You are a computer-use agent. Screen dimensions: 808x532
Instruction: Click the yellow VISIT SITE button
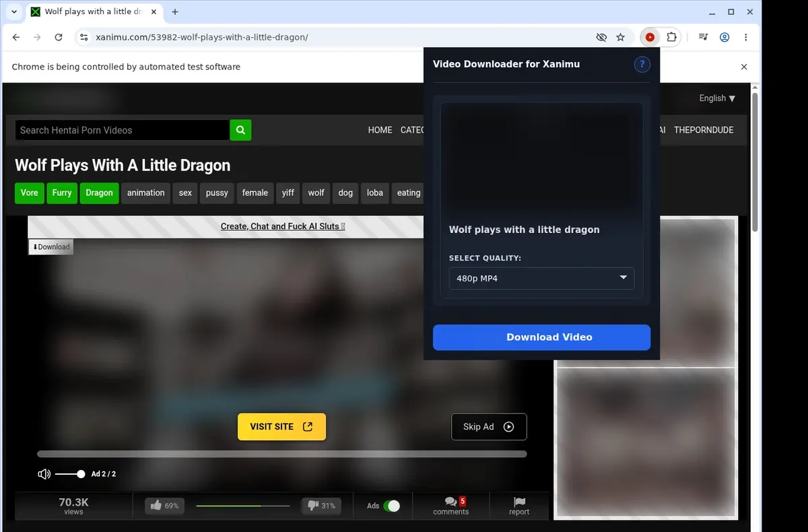pyautogui.click(x=281, y=427)
